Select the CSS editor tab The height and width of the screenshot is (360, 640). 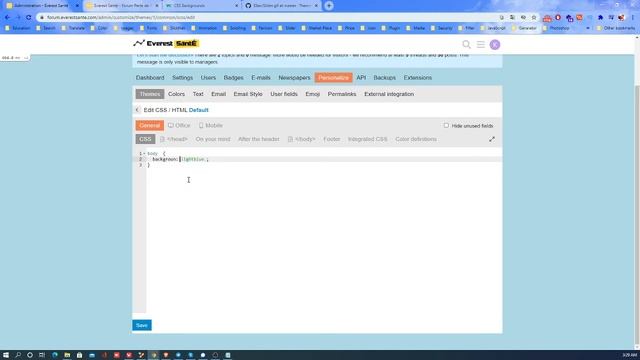(x=145, y=139)
